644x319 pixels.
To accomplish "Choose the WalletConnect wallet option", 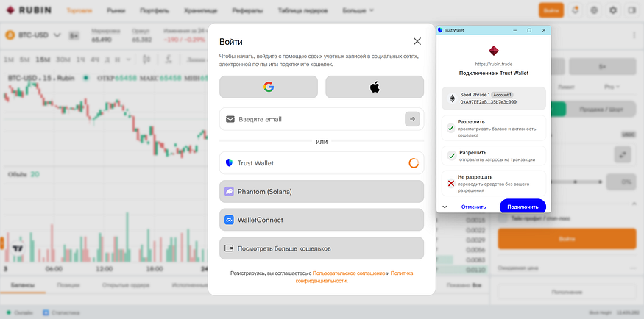I will click(322, 220).
